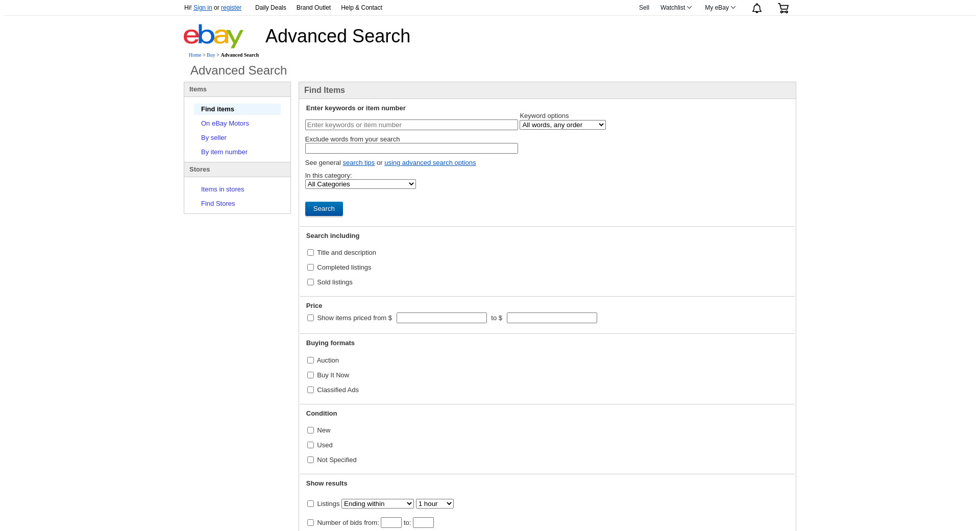Viewport: 980px width, 531px height.
Task: Expand the My eBay menu
Action: point(720,8)
